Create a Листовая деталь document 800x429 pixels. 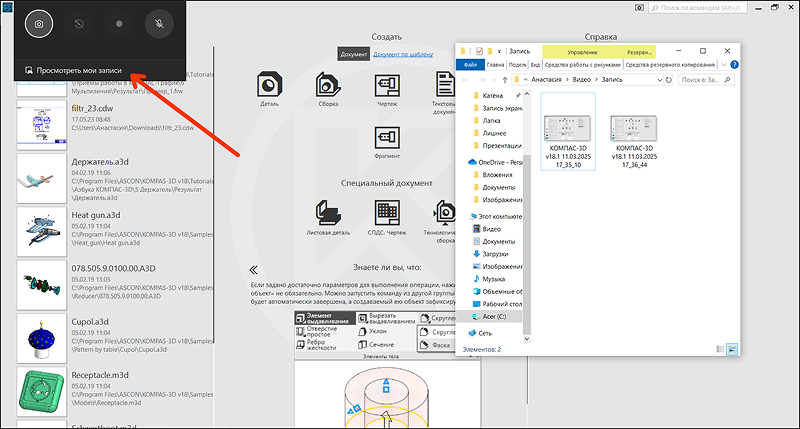[328, 217]
